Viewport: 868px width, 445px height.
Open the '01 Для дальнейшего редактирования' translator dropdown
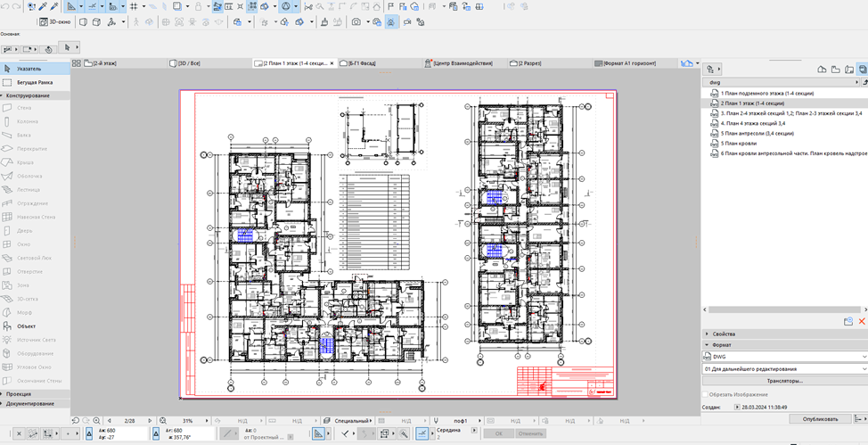784,368
